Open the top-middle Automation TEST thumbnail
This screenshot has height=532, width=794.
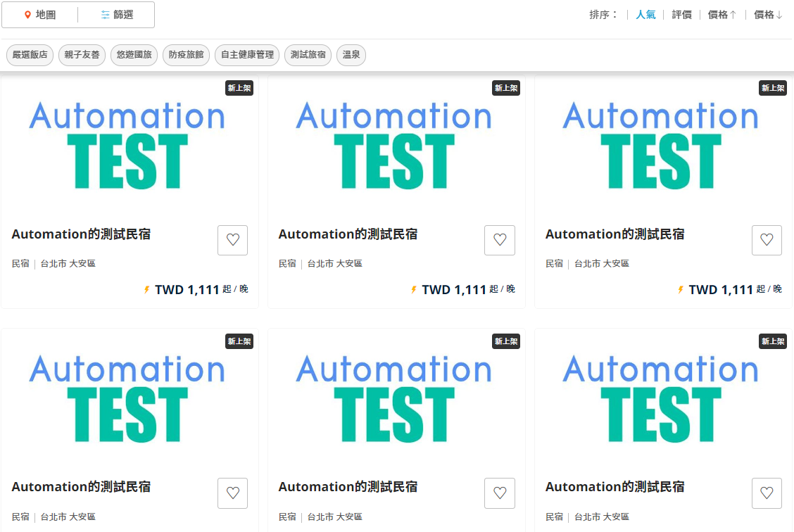coord(396,145)
